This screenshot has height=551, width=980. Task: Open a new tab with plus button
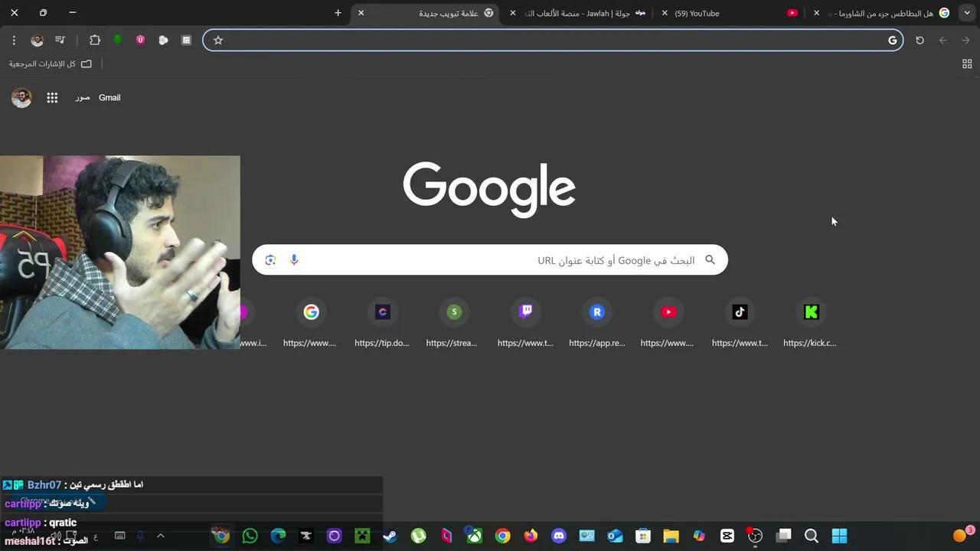(x=338, y=13)
